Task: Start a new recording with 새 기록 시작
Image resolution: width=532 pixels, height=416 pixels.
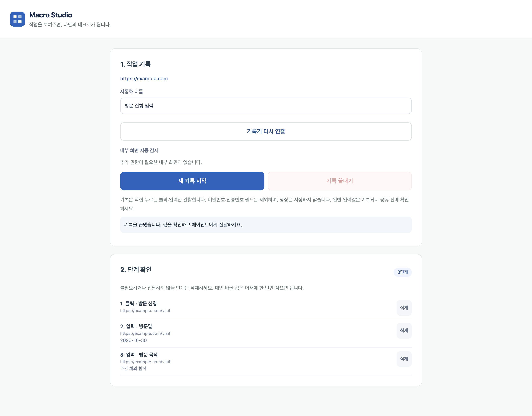Action: (x=192, y=181)
